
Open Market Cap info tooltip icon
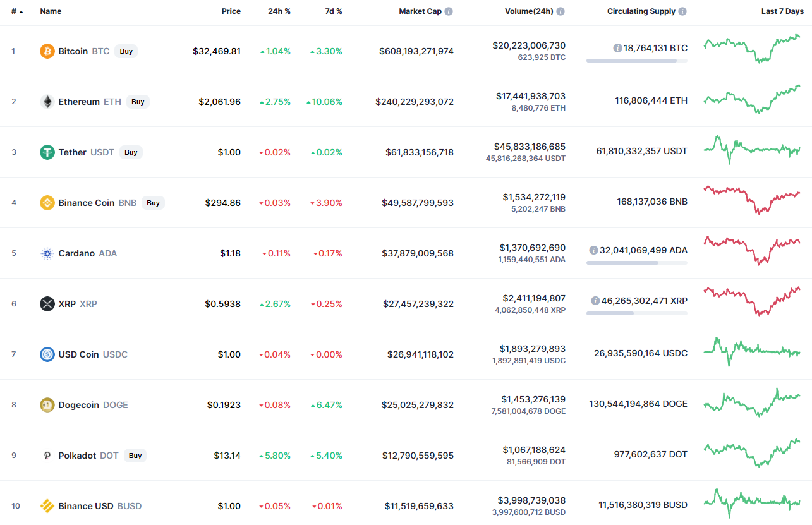[x=449, y=11]
